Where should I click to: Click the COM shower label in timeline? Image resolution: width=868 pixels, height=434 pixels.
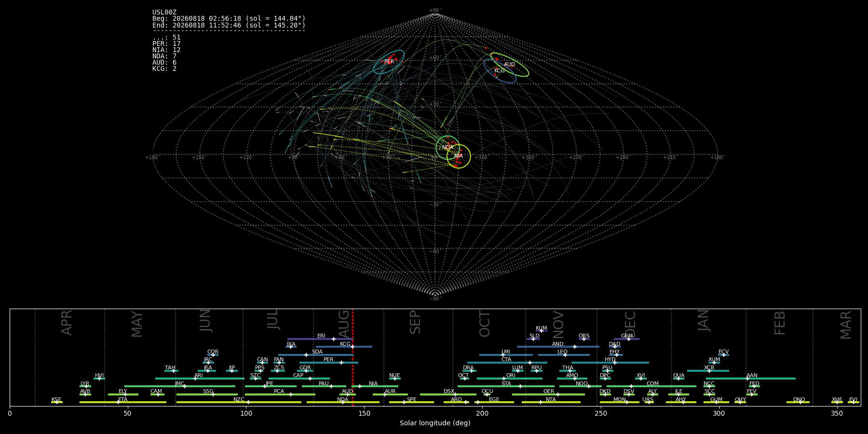[x=652, y=384]
